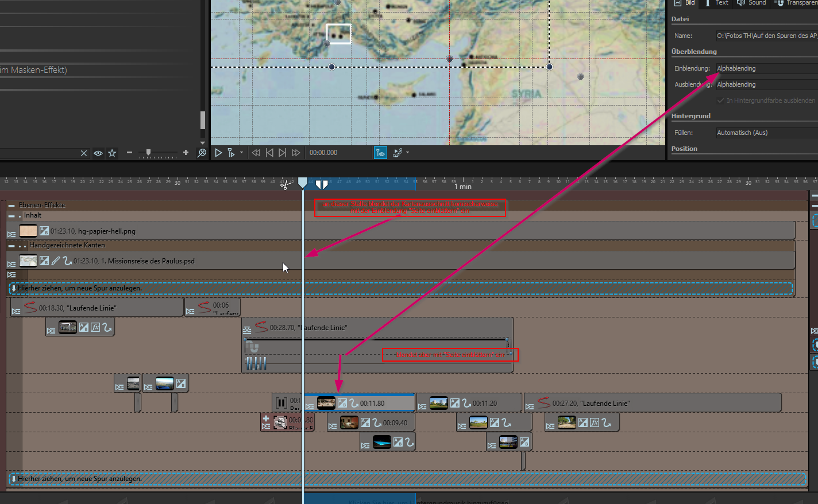Open the Füllen 'Automatisch (Aus)' dropdown

767,133
